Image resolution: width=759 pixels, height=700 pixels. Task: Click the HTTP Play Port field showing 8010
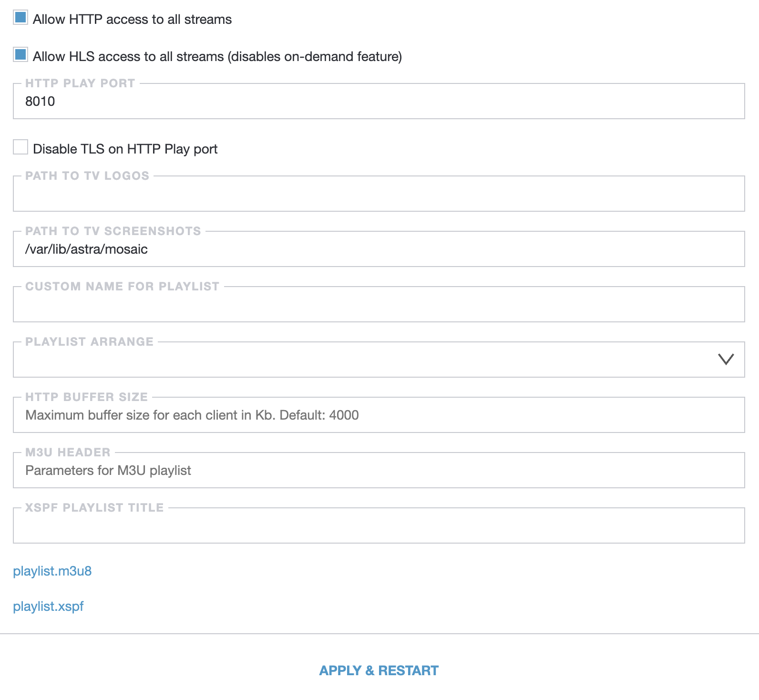click(379, 101)
